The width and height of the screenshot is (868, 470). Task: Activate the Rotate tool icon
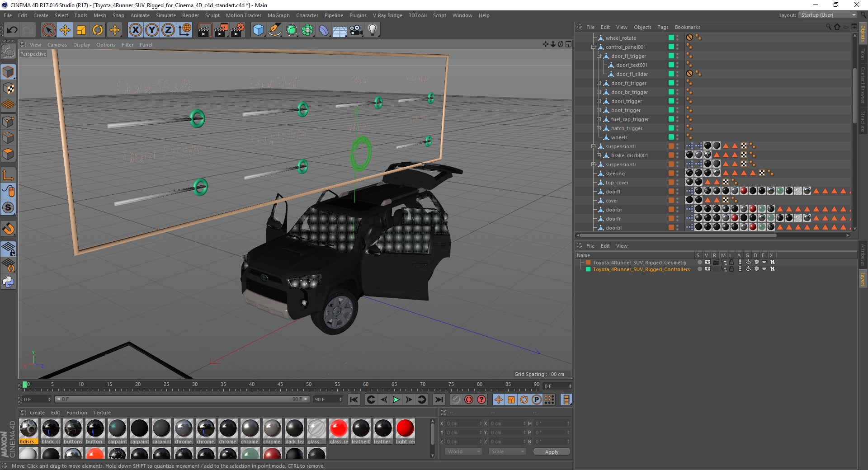point(98,30)
